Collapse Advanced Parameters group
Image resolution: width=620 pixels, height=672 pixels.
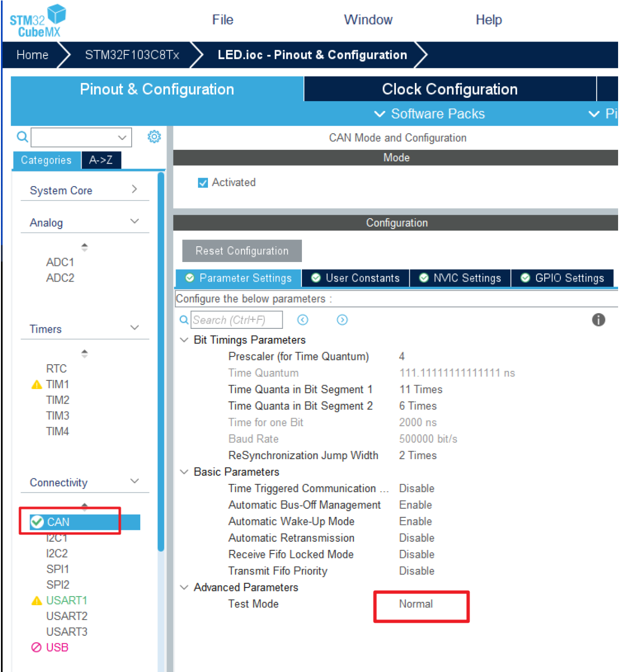point(184,588)
